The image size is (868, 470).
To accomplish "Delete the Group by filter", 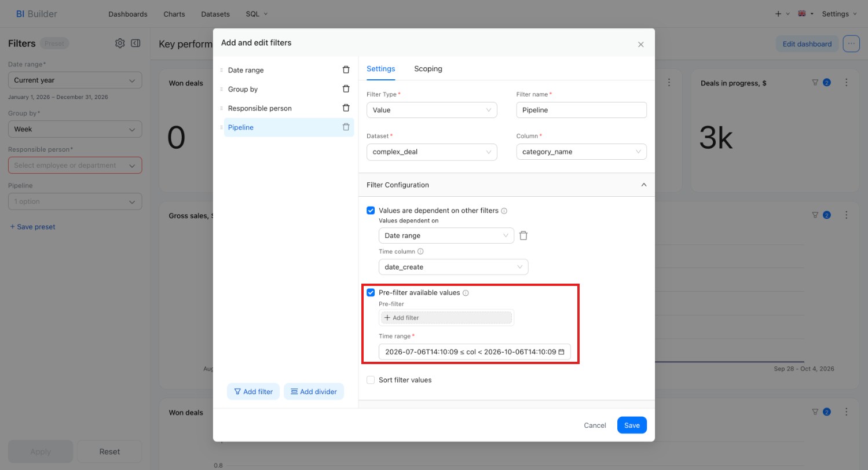I will tap(346, 89).
